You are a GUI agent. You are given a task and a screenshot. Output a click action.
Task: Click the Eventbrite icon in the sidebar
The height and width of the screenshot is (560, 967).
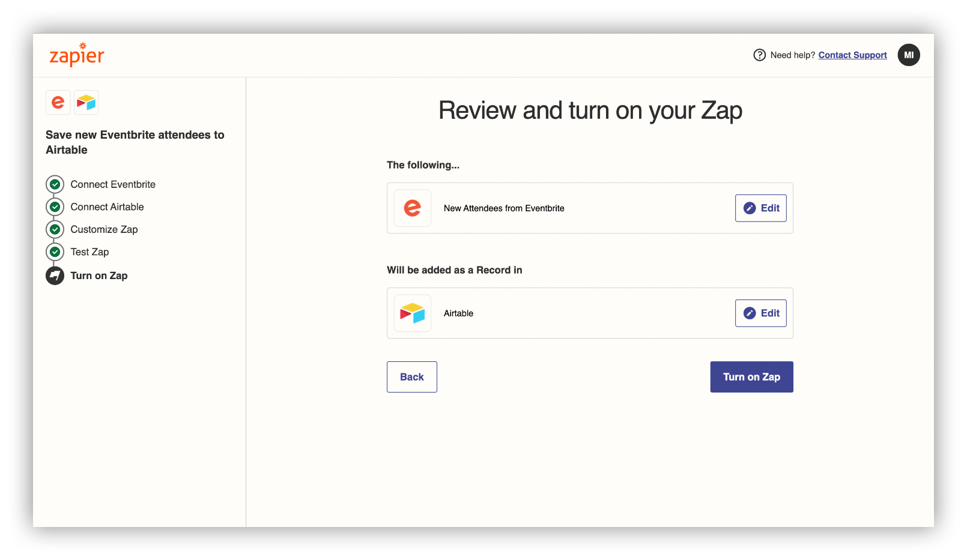58,102
